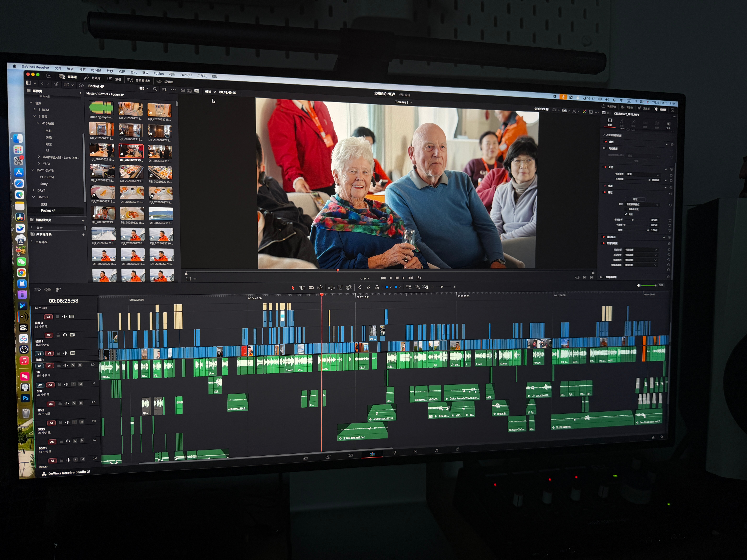Toggle the snapping magnet icon

click(360, 287)
